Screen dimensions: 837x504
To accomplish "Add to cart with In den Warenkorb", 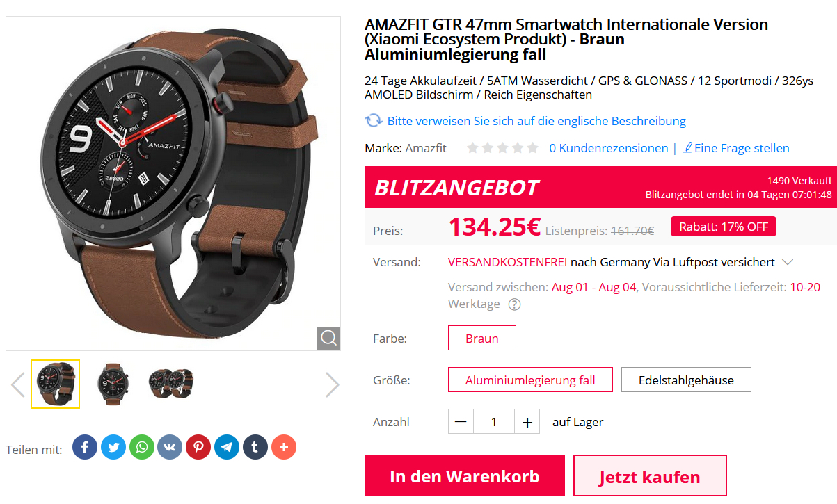I will click(465, 476).
